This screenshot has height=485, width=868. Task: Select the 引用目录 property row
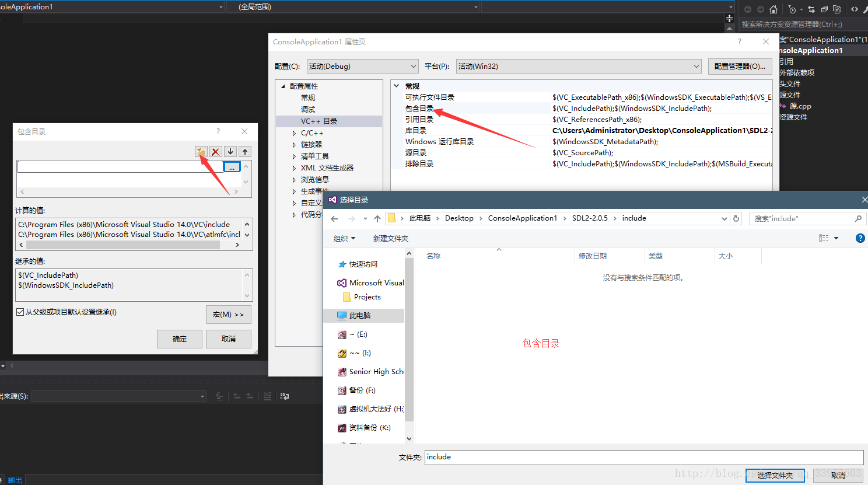click(x=582, y=120)
